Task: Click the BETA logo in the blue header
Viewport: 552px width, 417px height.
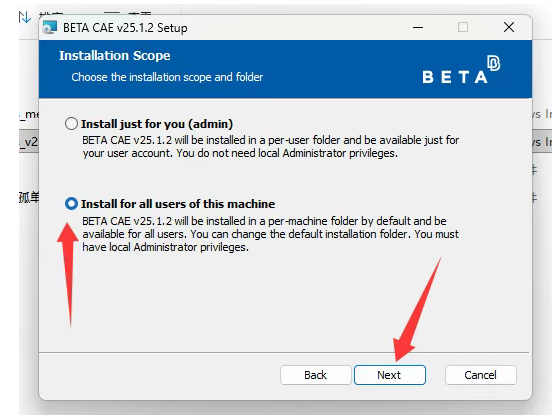Action: pos(461,70)
